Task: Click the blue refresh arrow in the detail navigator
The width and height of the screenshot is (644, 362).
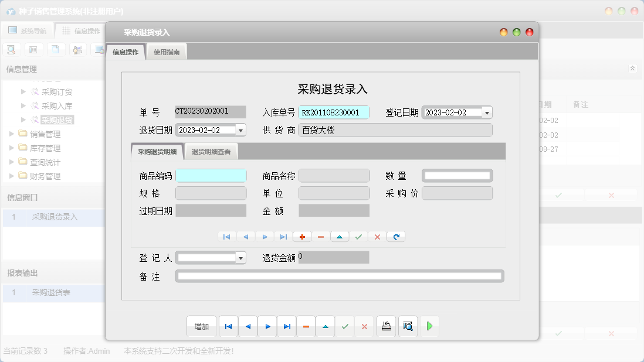Action: pyautogui.click(x=396, y=237)
